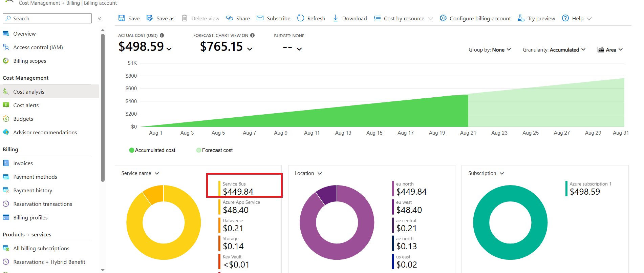Click the Cost alerts icon
The height and width of the screenshot is (273, 644).
click(6, 105)
